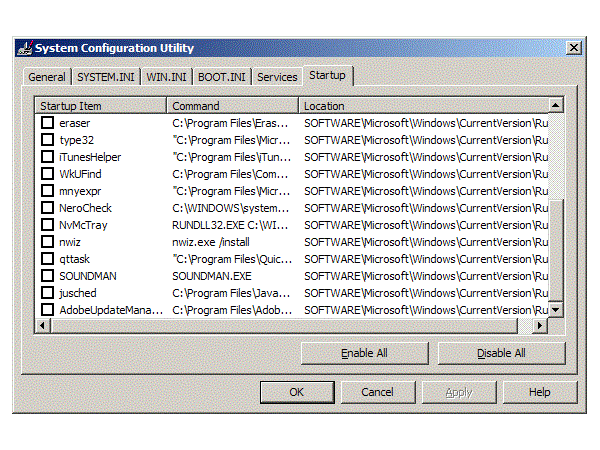Switch to the General tab
The width and height of the screenshot is (600, 450).
[47, 77]
